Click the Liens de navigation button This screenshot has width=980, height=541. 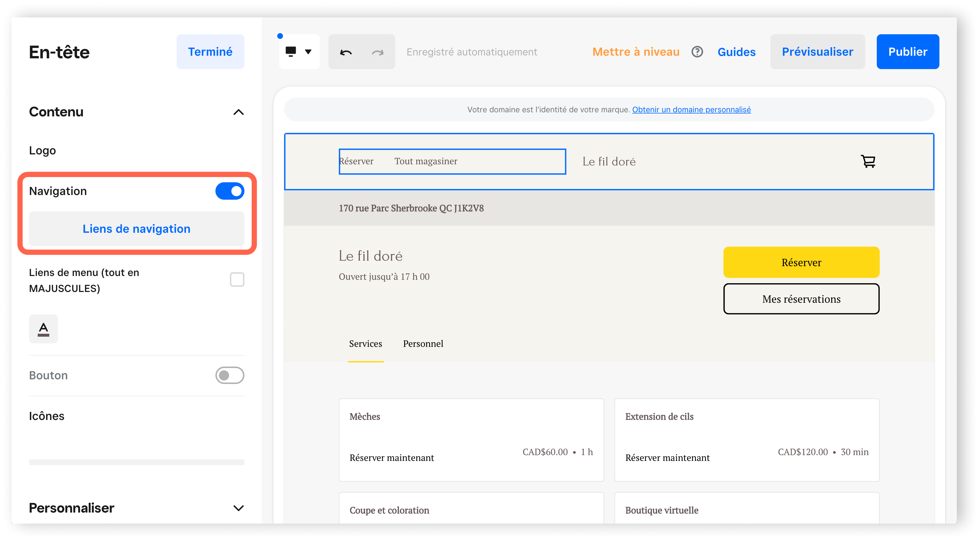coord(136,229)
